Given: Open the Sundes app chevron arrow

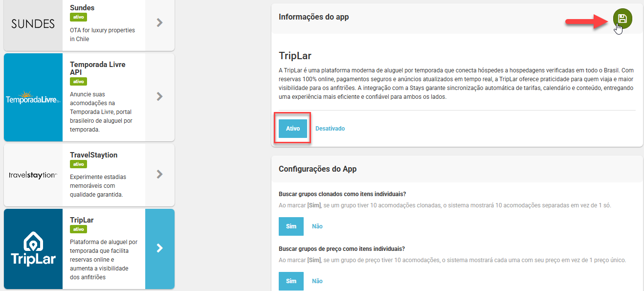Looking at the screenshot, I should 159,22.
